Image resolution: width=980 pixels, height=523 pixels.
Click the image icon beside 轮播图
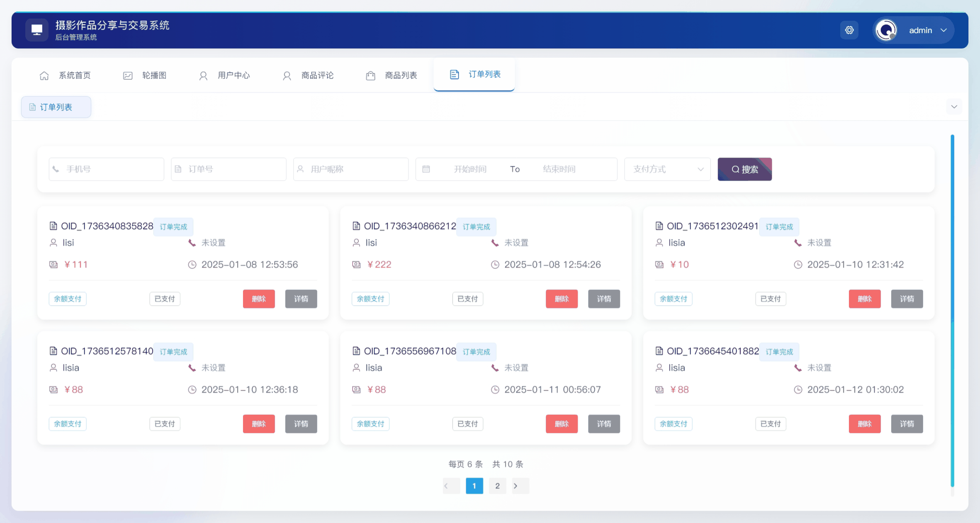point(128,75)
